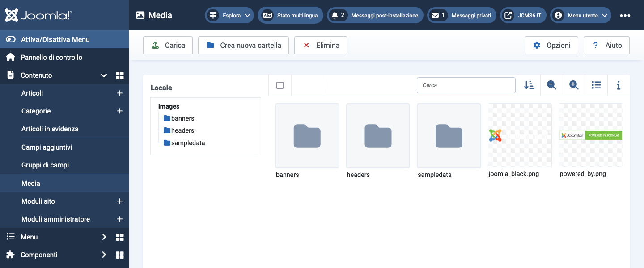Add new article plus icon
The width and height of the screenshot is (644, 268).
coord(119,93)
